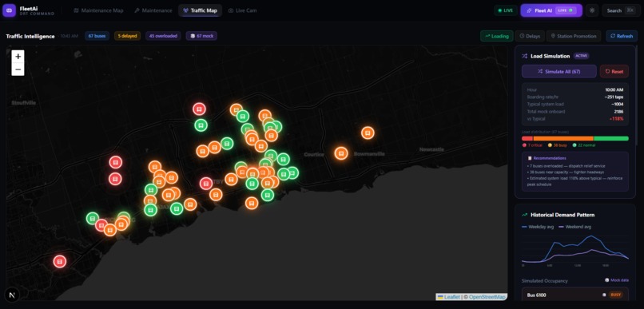Click the 67 buses chip

tap(97, 36)
